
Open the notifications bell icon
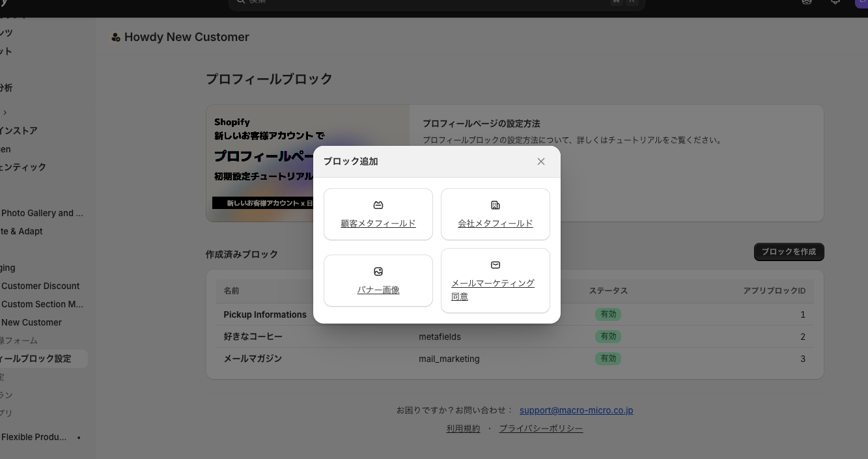pyautogui.click(x=835, y=2)
